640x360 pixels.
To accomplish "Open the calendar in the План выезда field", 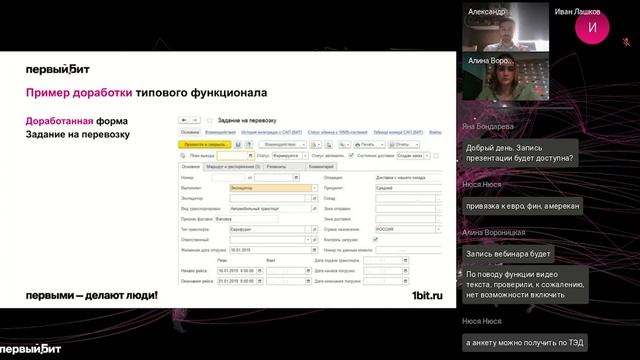I will point(251,156).
